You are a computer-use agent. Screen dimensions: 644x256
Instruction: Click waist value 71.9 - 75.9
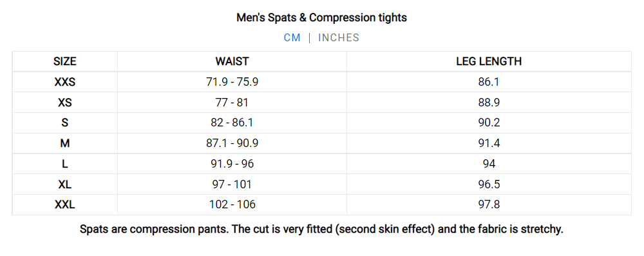click(232, 82)
